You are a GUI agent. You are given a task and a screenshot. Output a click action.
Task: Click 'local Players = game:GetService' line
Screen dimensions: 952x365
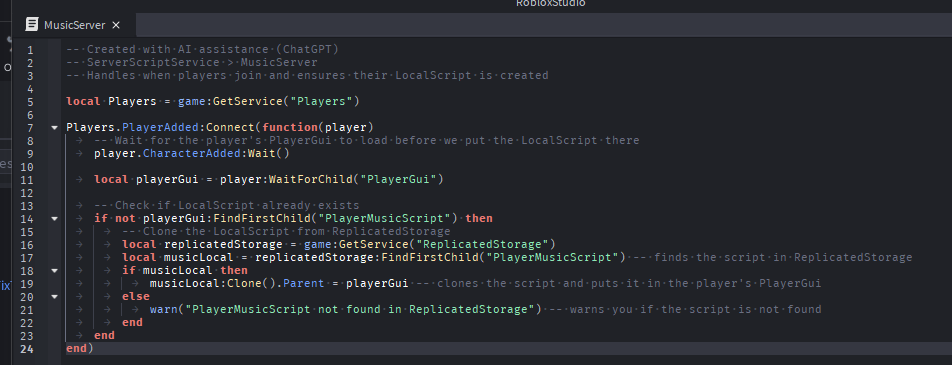(213, 101)
